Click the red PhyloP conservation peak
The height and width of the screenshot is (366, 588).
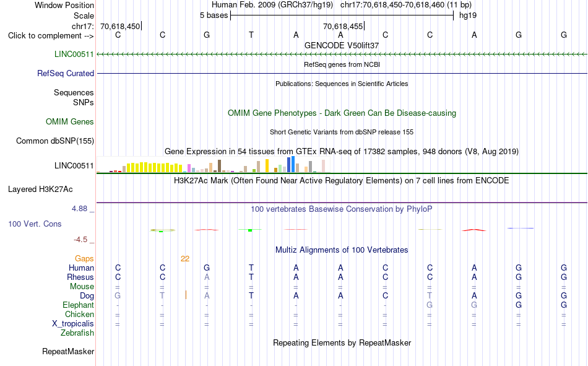click(474, 230)
